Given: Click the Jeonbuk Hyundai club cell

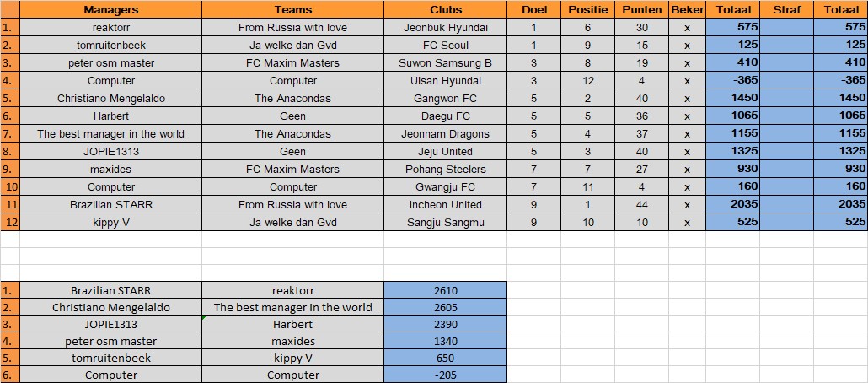Looking at the screenshot, I should (445, 27).
